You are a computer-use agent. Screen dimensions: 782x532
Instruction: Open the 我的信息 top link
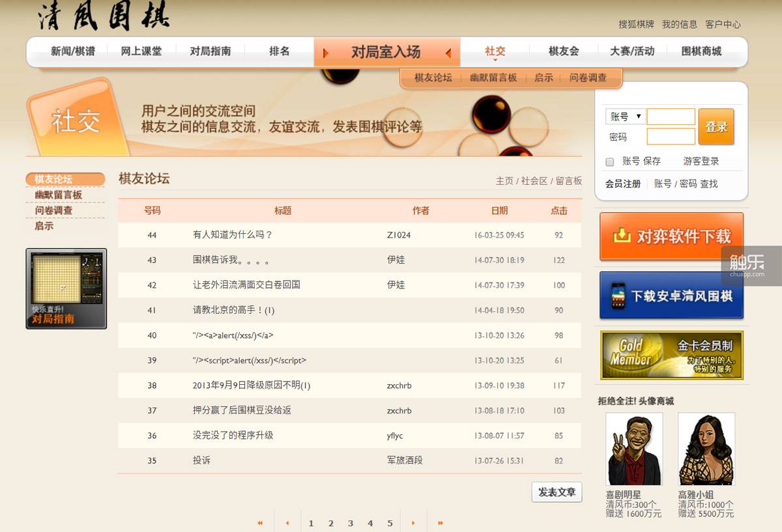[x=680, y=24]
